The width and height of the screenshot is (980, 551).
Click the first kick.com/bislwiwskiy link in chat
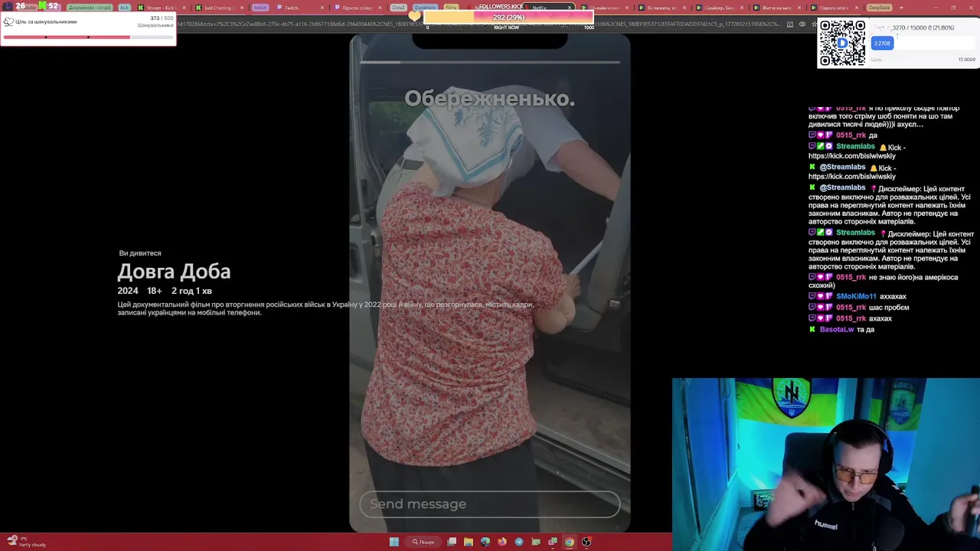tap(851, 156)
